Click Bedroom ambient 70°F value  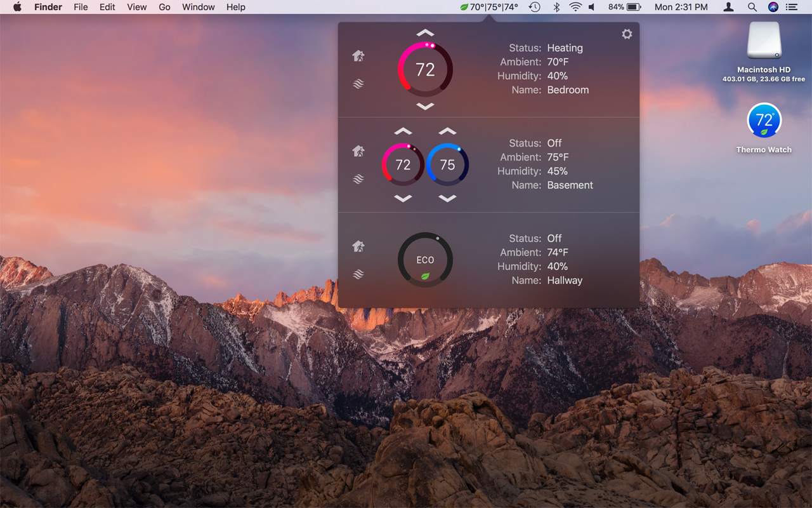558,62
